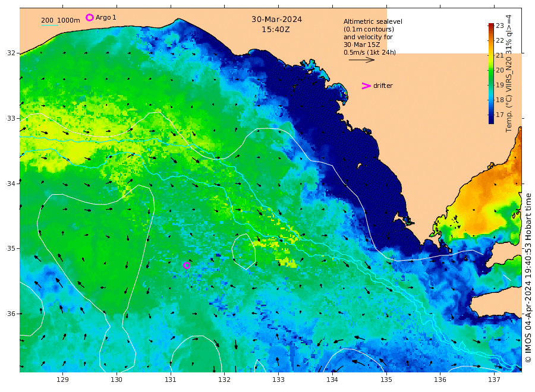Click the latitude axis label -34
The height and width of the screenshot is (392, 535).
(11, 184)
